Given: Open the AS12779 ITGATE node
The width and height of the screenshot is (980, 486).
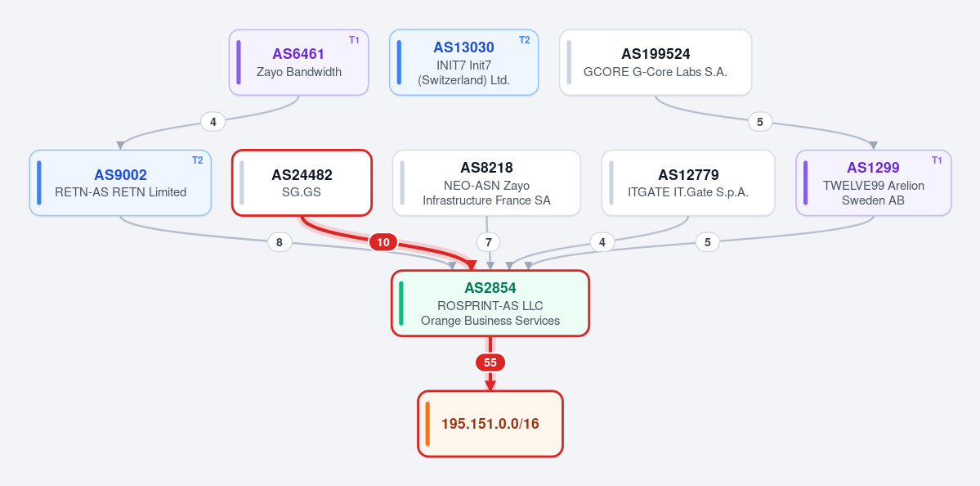Looking at the screenshot, I should (688, 182).
